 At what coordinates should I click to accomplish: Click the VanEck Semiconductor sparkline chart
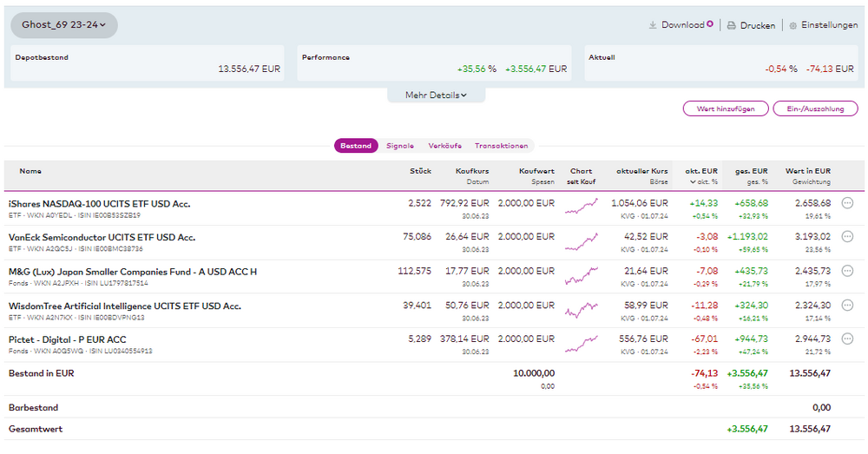pos(581,241)
